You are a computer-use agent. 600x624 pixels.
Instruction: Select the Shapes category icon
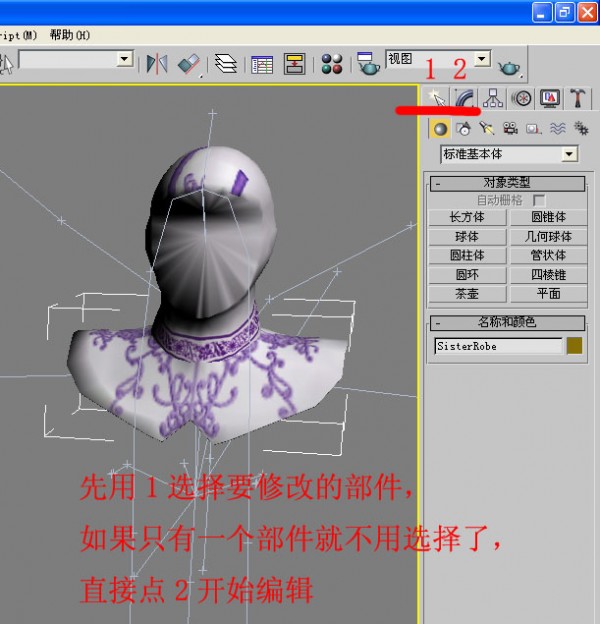pyautogui.click(x=463, y=129)
